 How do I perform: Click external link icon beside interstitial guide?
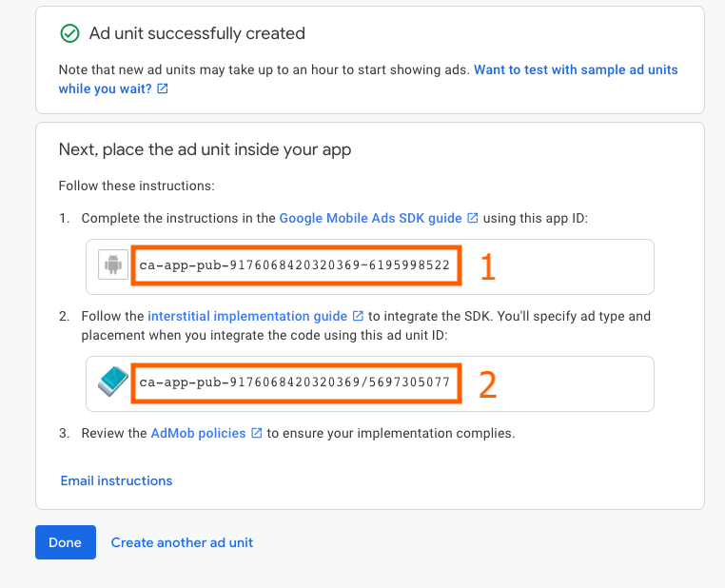tap(358, 316)
